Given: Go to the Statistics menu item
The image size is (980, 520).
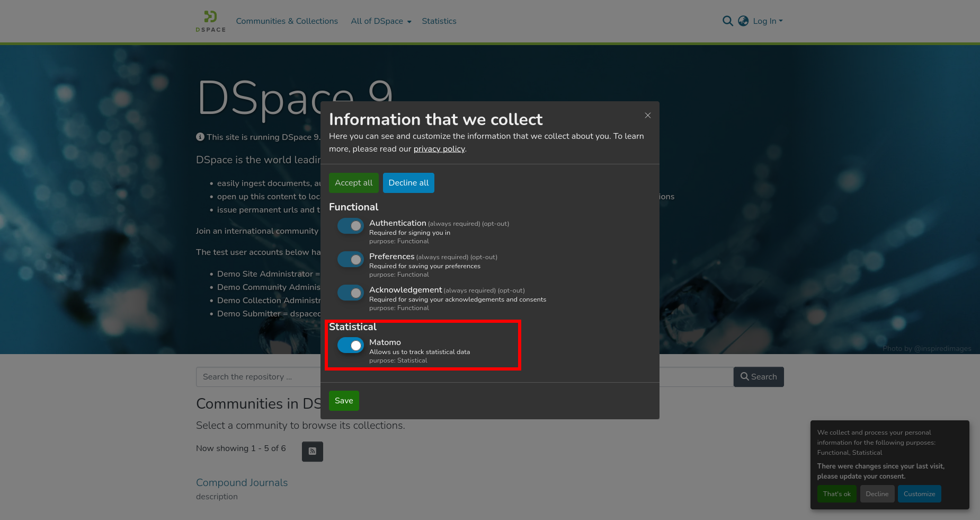Looking at the screenshot, I should pyautogui.click(x=439, y=21).
